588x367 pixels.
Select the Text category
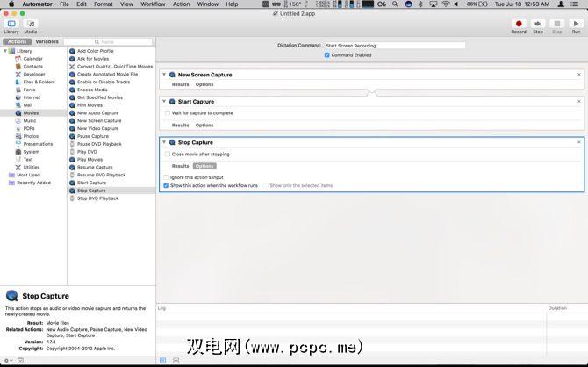point(28,160)
